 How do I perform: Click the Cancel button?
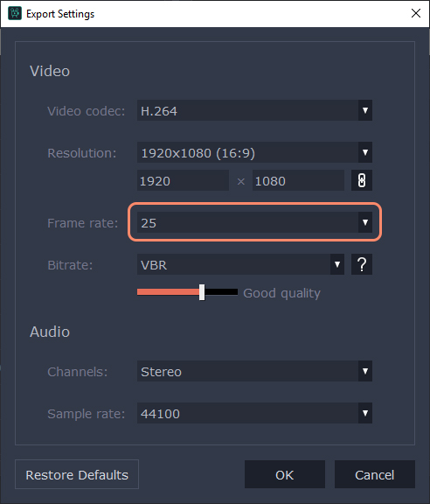pyautogui.click(x=375, y=474)
